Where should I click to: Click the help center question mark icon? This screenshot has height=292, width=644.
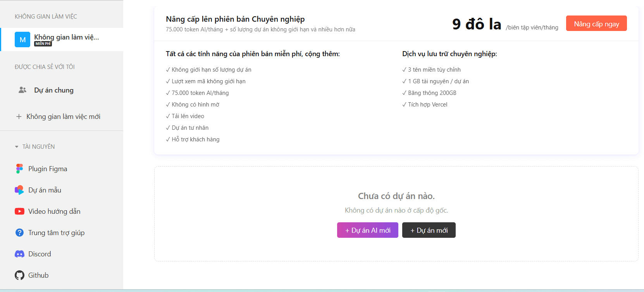(19, 233)
